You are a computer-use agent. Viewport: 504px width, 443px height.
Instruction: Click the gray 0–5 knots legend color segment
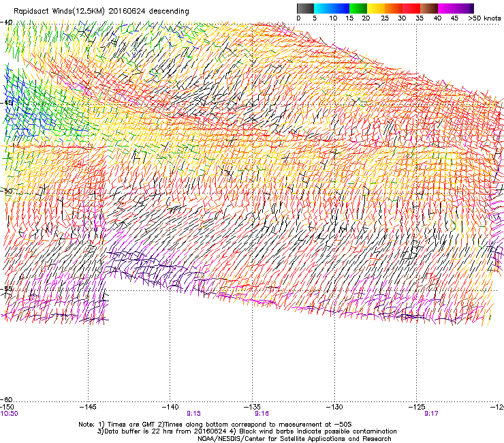coord(305,8)
